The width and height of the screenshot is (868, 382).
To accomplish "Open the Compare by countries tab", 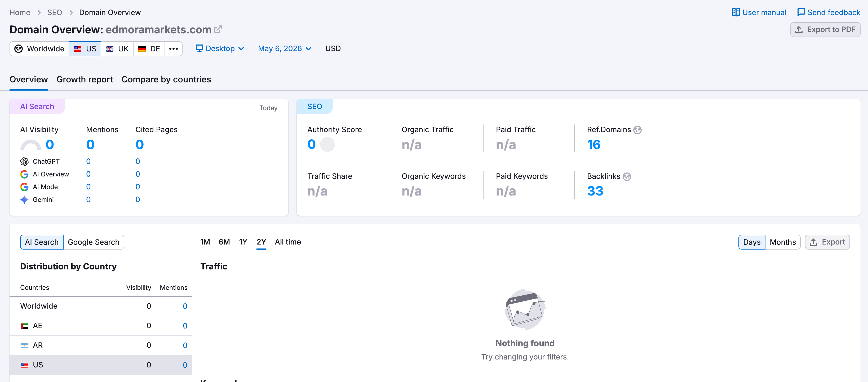I will click(x=166, y=79).
